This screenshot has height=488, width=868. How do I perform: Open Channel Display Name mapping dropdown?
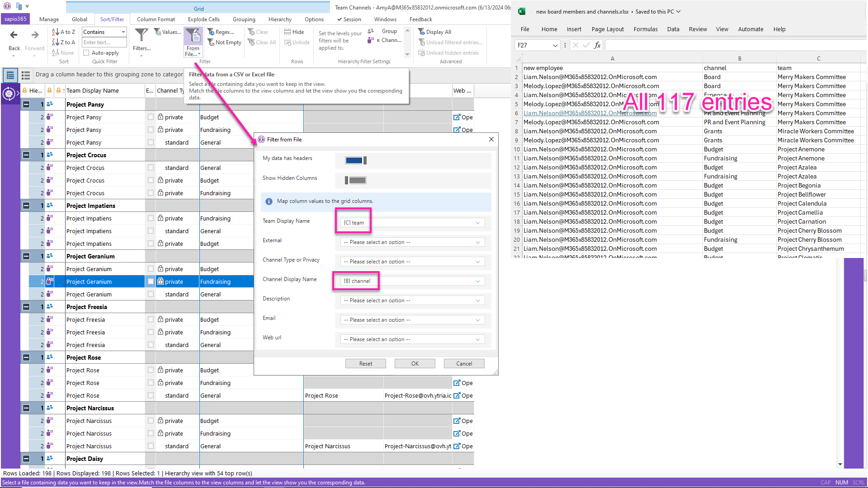tap(413, 281)
